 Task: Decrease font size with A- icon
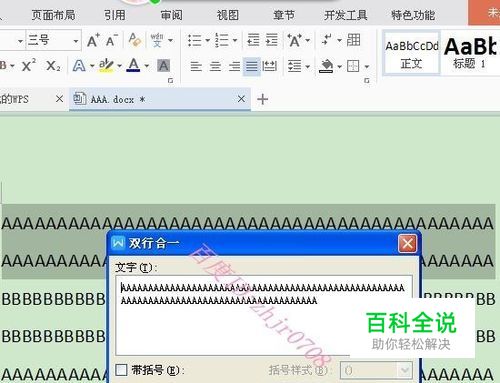click(112, 40)
